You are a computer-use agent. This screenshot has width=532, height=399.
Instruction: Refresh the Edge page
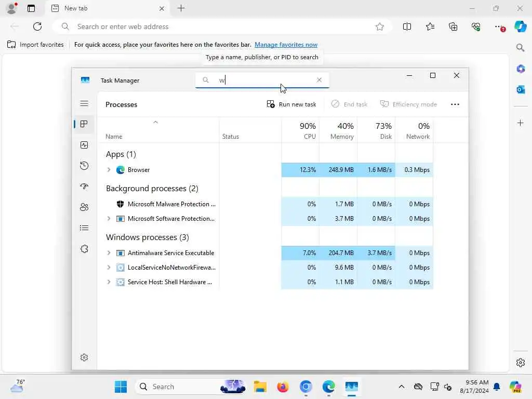(37, 26)
